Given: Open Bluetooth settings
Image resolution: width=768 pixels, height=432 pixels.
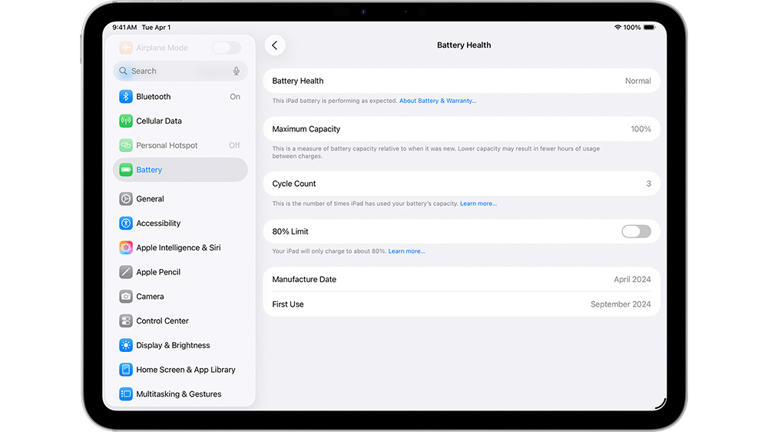Looking at the screenshot, I should (x=180, y=96).
